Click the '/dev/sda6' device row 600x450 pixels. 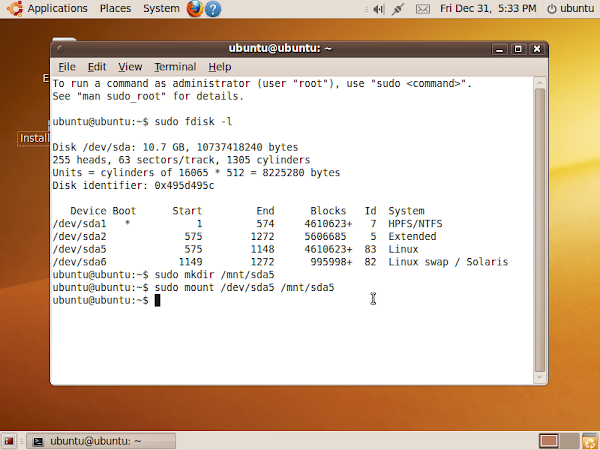click(x=280, y=262)
